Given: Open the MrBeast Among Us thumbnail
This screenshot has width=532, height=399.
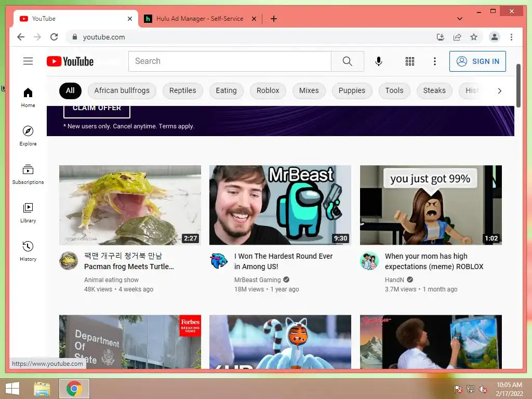Looking at the screenshot, I should pyautogui.click(x=280, y=205).
